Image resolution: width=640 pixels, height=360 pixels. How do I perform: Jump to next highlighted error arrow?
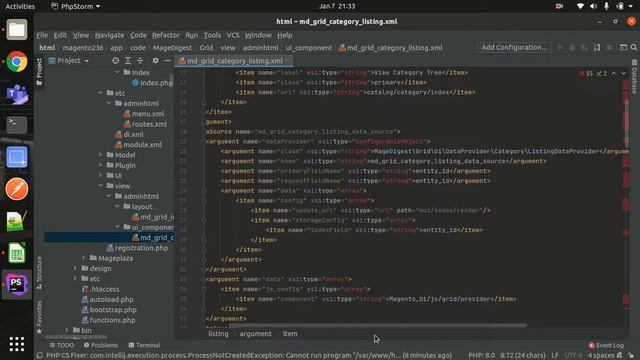click(x=623, y=73)
